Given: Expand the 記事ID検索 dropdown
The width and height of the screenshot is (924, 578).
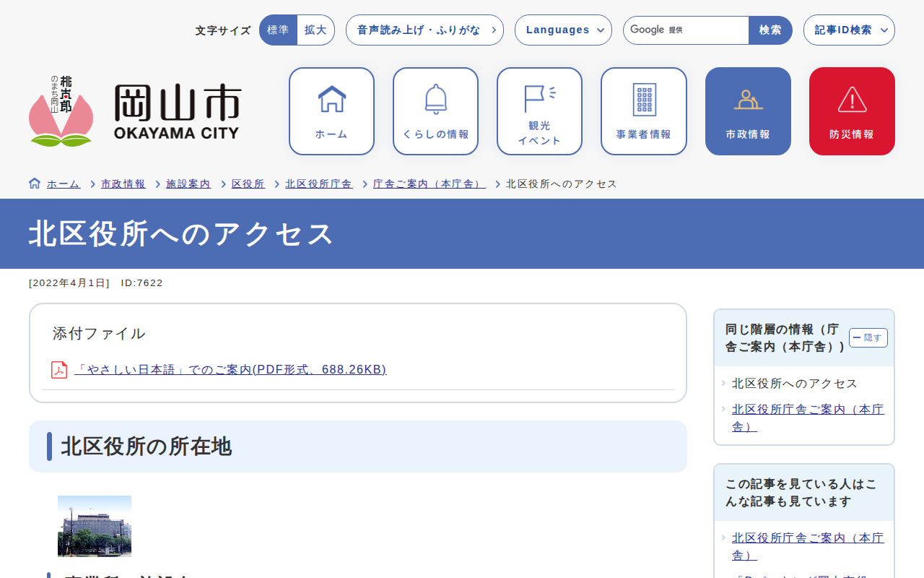Looking at the screenshot, I should tap(849, 30).
